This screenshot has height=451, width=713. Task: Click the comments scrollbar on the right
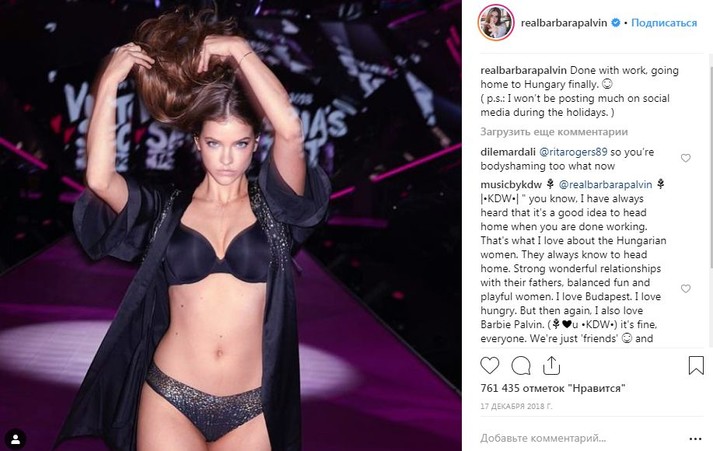coord(711,207)
